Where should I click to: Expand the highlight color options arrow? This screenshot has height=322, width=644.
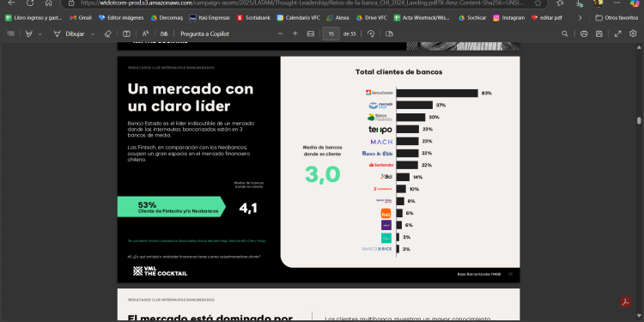click(x=39, y=34)
